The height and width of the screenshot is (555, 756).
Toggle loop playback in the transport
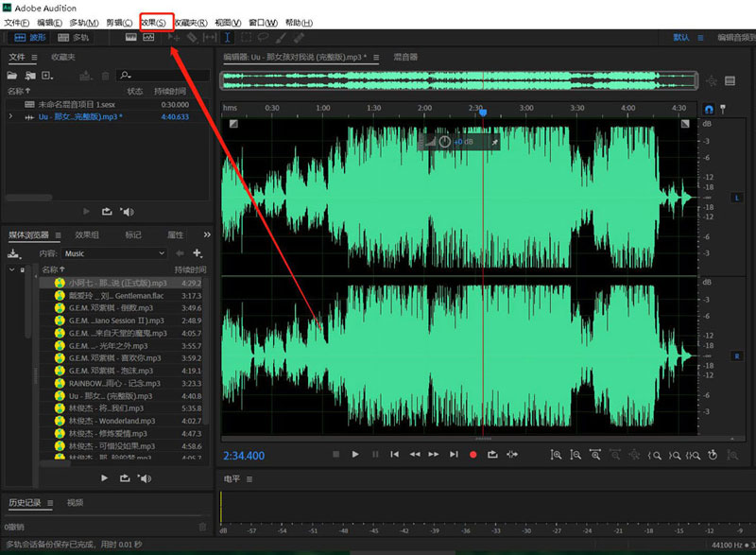tap(492, 455)
